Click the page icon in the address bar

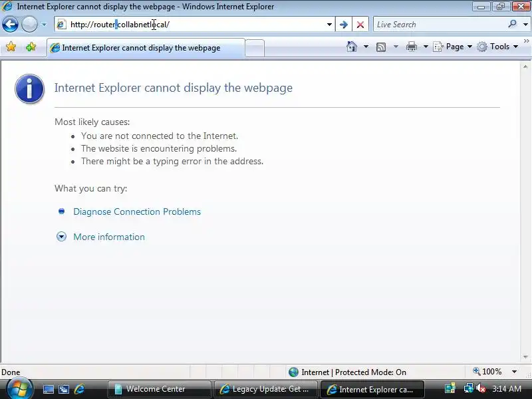(61, 25)
